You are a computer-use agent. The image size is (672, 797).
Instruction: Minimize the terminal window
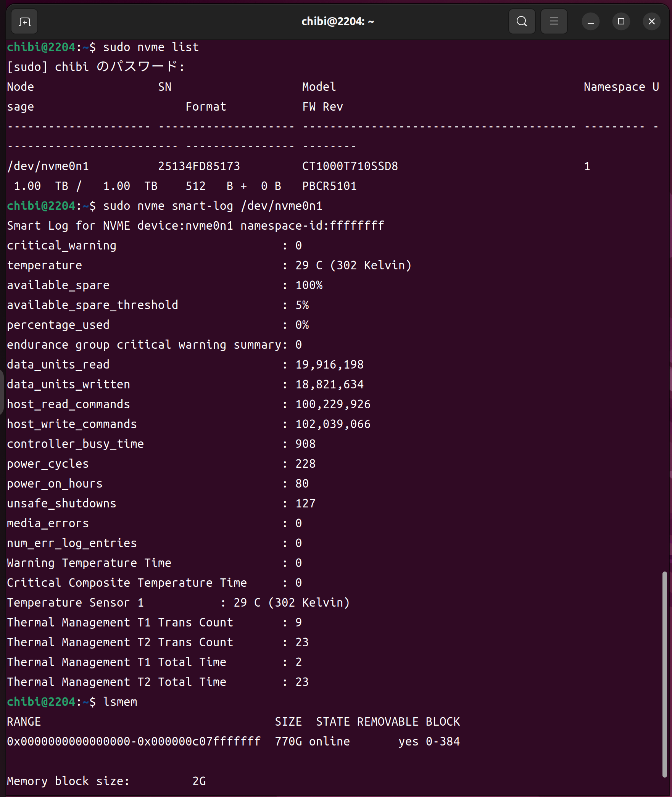(x=590, y=22)
